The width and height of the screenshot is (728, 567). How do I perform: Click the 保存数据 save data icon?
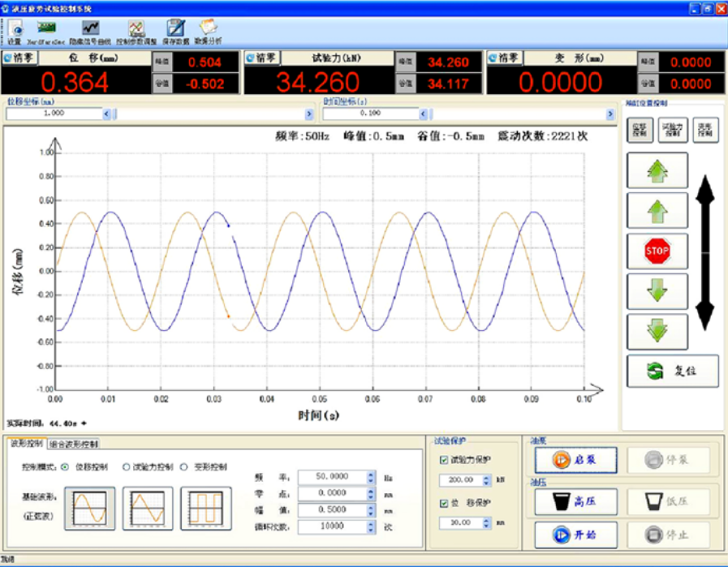(x=175, y=31)
